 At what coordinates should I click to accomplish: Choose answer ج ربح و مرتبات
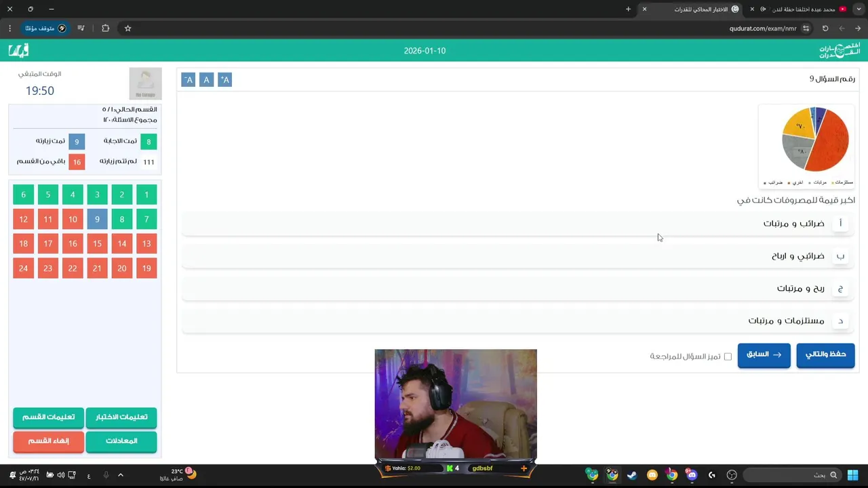pos(518,288)
